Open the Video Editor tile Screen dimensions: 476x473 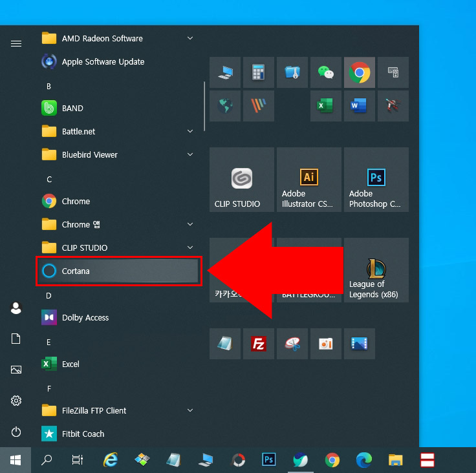point(360,344)
